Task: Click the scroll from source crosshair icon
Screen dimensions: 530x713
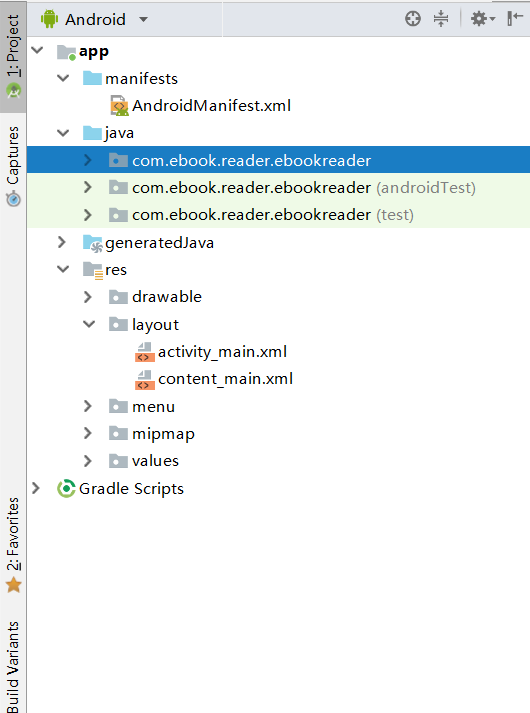Action: coord(413,19)
